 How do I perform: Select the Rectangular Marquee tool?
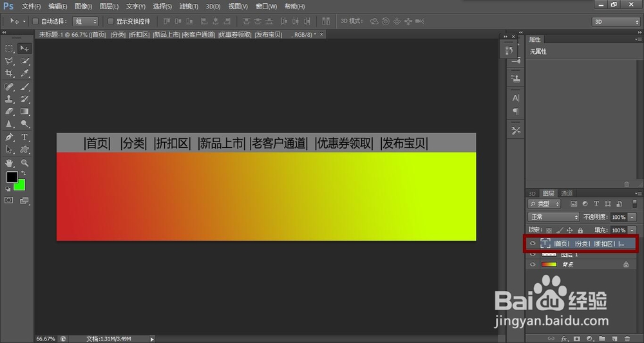(9, 48)
